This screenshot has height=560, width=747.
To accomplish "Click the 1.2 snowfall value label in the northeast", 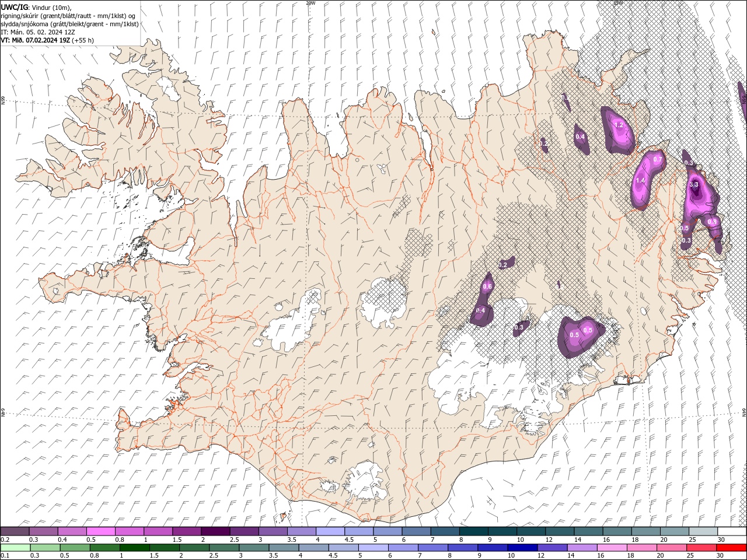I will pos(619,125).
